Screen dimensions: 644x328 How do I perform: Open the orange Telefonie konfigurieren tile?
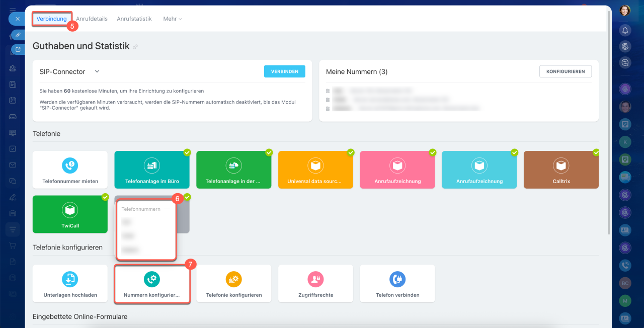pyautogui.click(x=233, y=284)
